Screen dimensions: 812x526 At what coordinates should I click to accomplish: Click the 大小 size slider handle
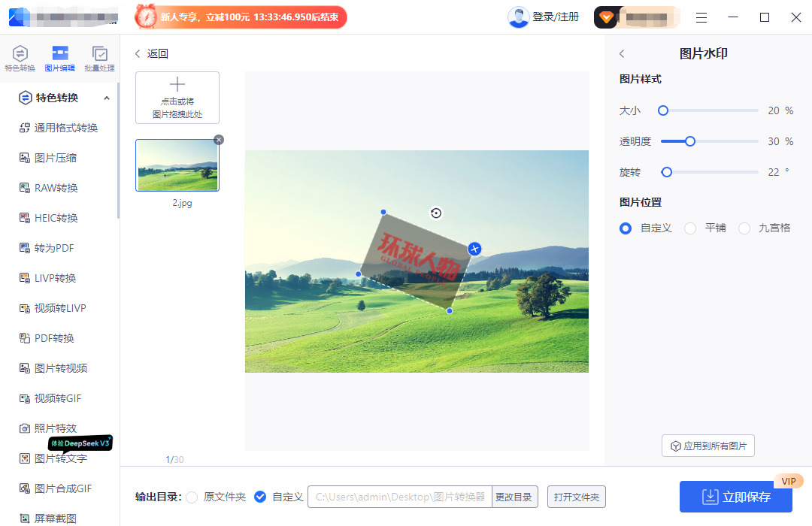tap(663, 110)
